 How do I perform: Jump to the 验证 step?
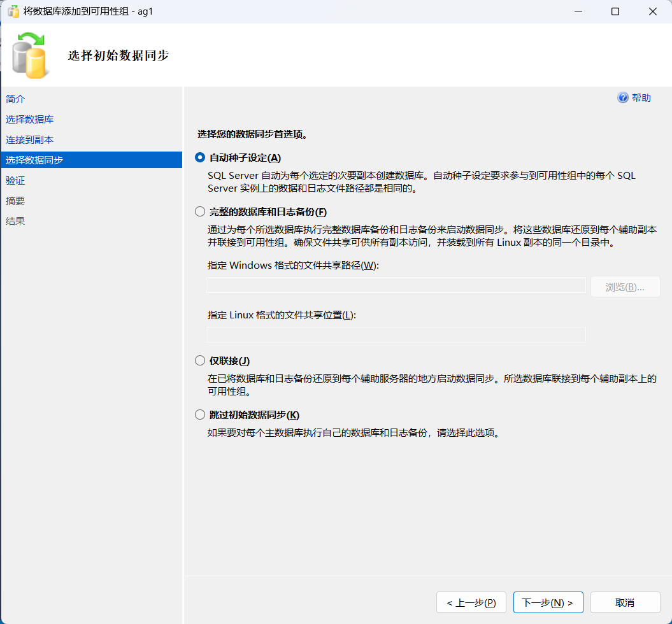[x=15, y=180]
